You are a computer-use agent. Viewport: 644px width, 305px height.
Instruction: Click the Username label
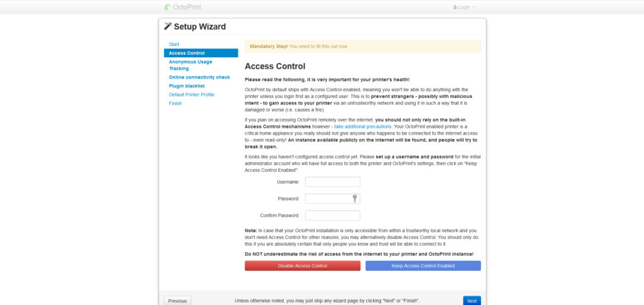(x=287, y=182)
